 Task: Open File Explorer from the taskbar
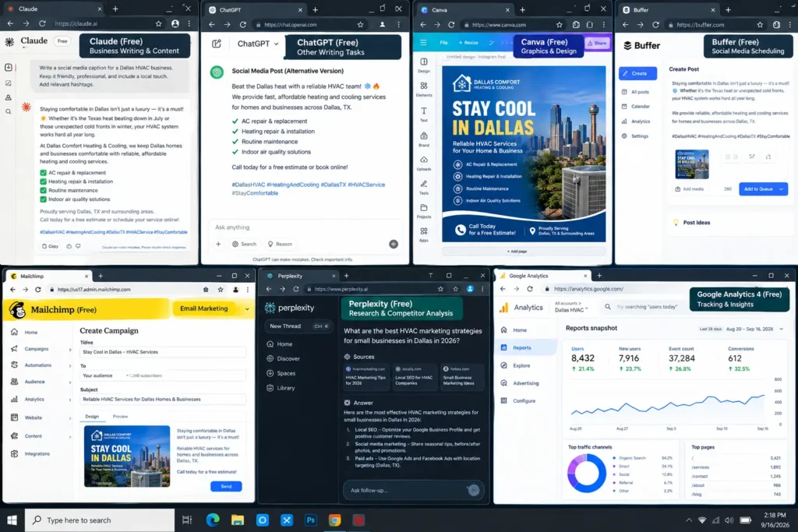coord(238,520)
